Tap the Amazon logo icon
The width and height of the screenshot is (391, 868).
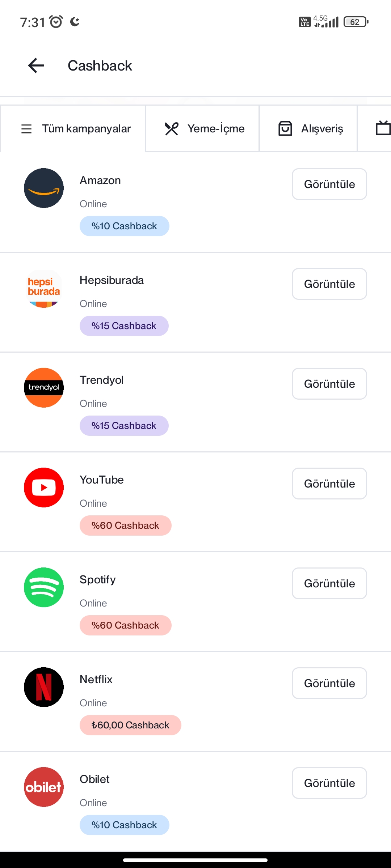44,188
